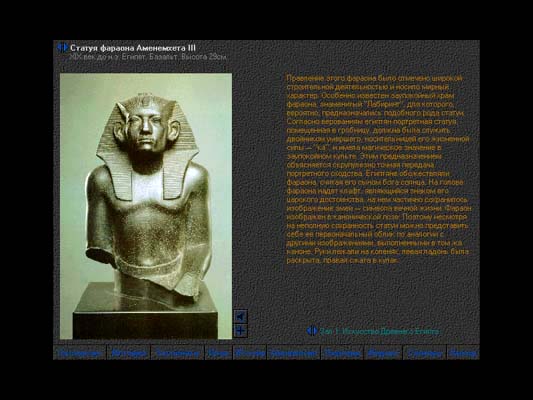This screenshot has height=400, width=533.
Task: Open the eighth item in the bottom navigation bar
Action: coord(383,353)
